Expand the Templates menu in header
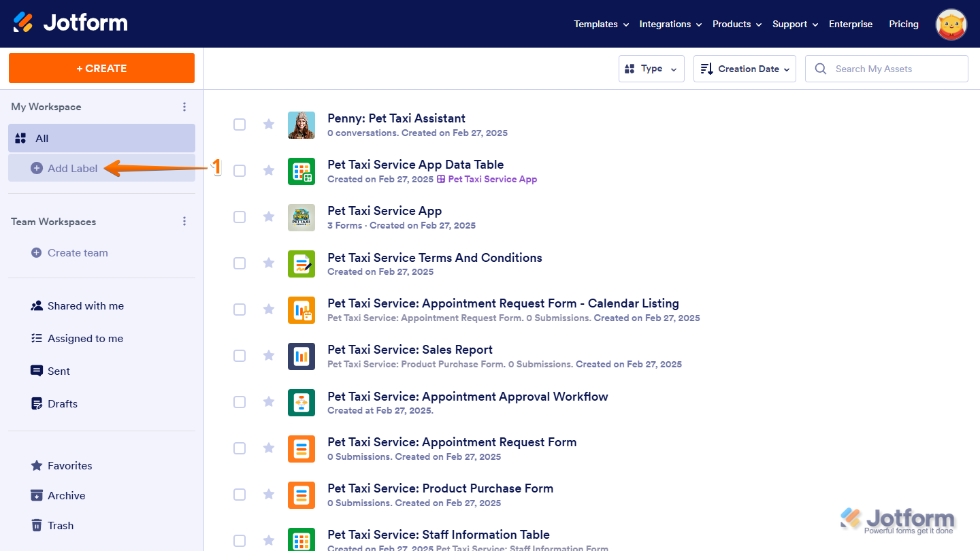The width and height of the screenshot is (980, 551). [600, 24]
